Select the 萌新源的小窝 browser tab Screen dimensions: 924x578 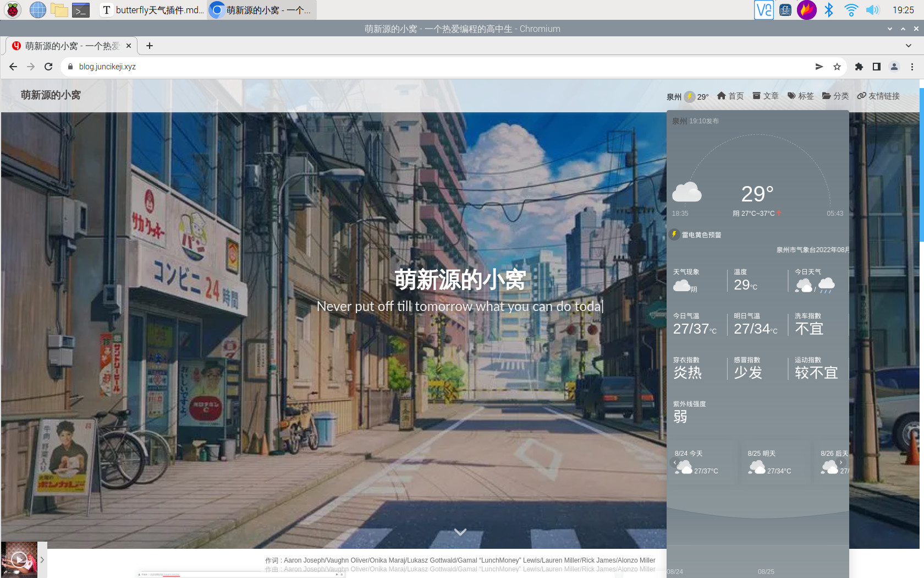72,46
